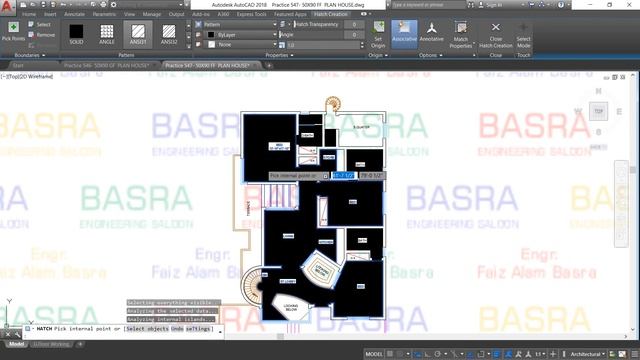
Task: Open the Express Tools ribbon tab
Action: (x=251, y=14)
